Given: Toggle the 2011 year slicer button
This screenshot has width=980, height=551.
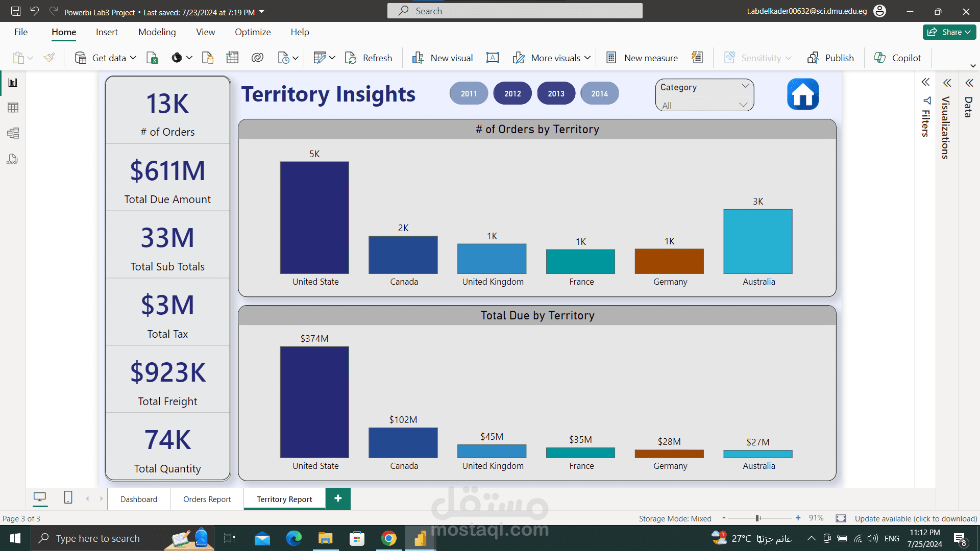Looking at the screenshot, I should click(469, 94).
